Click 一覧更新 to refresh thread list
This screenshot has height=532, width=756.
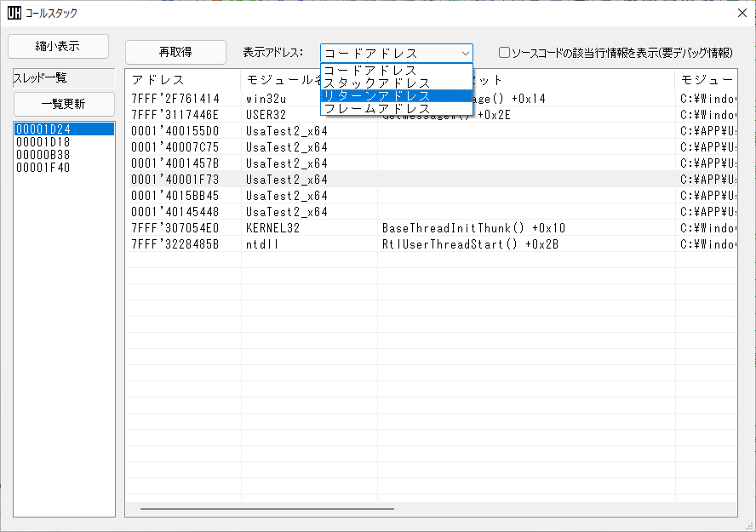64,104
